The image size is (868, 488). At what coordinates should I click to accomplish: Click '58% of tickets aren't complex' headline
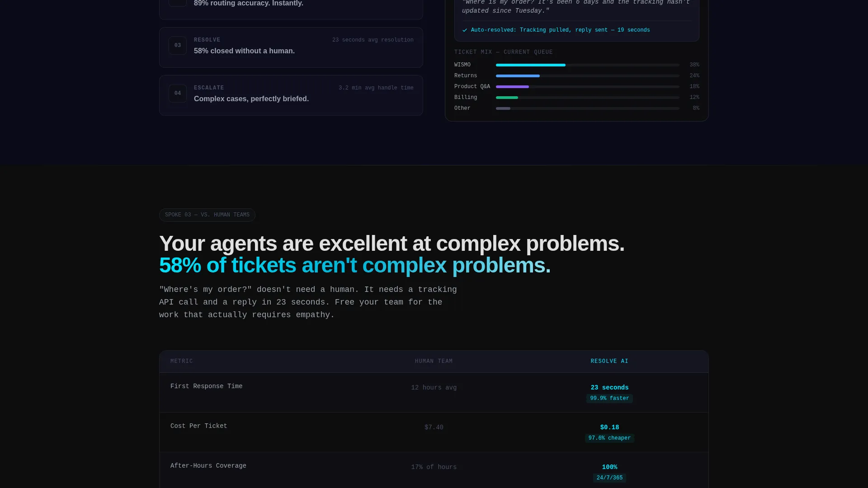[355, 265]
